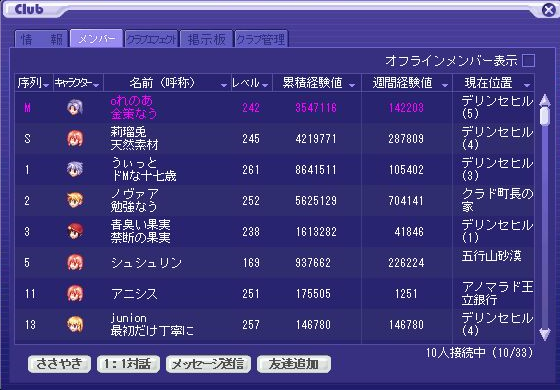The image size is (560, 390).
Task: Click the red-hat avatar of 青臭い果実
Action: 75,231
